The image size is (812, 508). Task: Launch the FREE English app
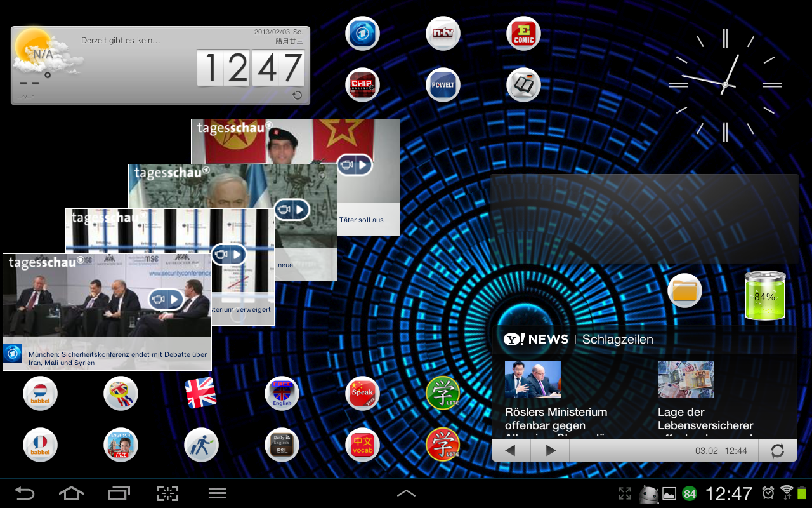click(282, 393)
